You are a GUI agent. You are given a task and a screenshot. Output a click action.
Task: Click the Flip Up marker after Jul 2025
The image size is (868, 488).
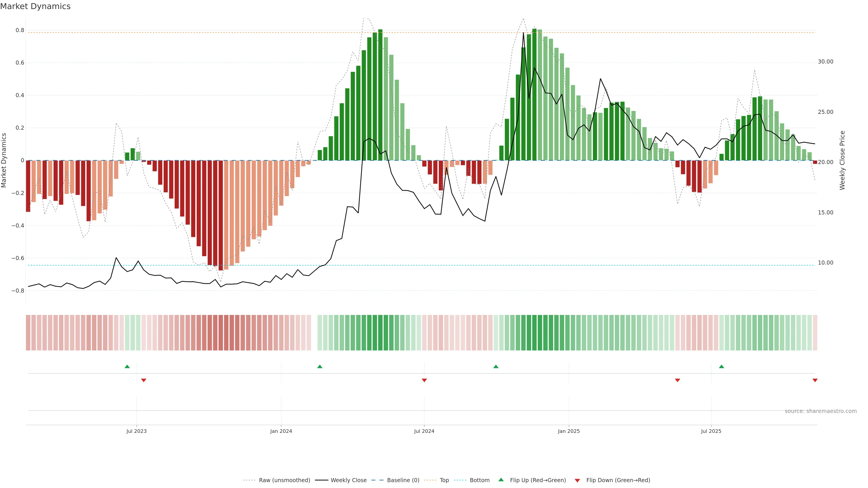[722, 366]
